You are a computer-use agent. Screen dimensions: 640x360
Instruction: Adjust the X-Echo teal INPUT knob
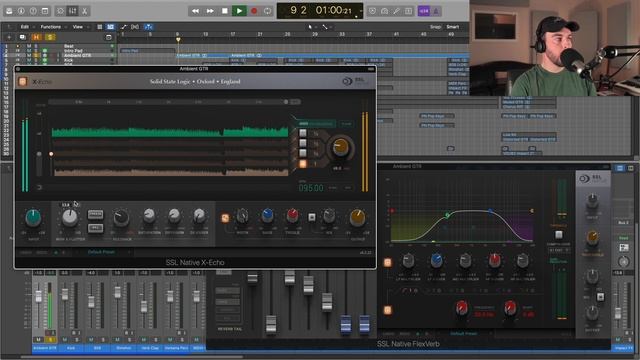[33, 218]
